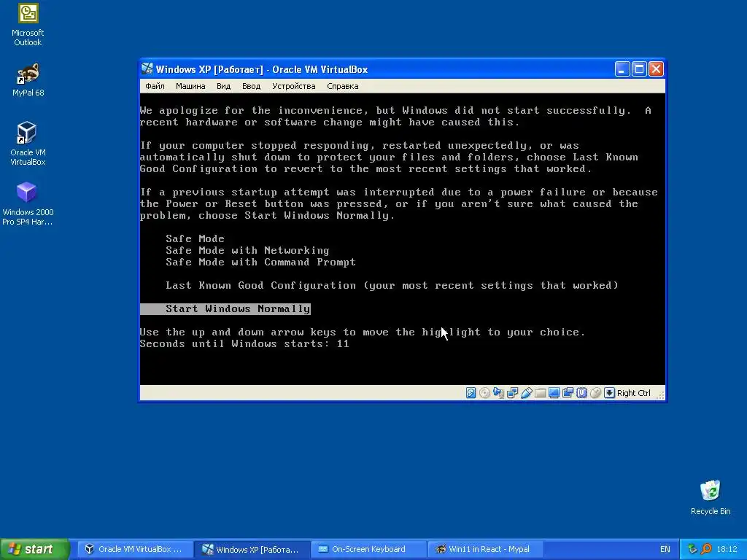This screenshot has width=747, height=560.
Task: Open the Устройства menu
Action: coord(293,86)
